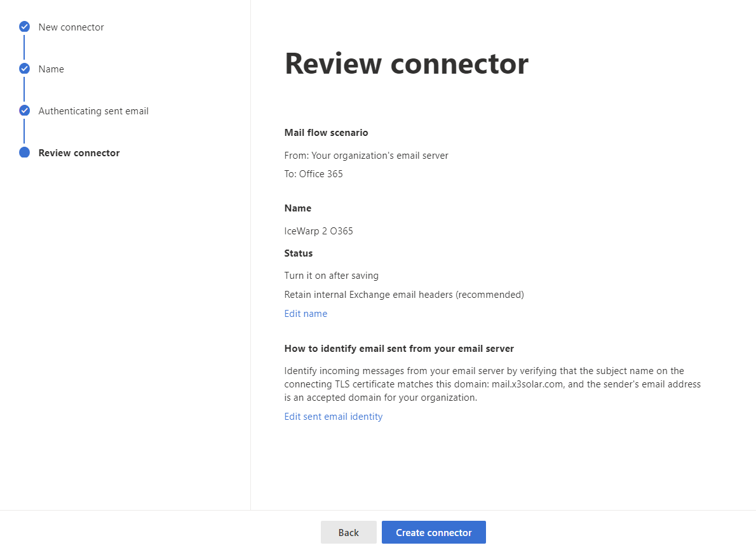Click the connector name 'IceWarp 2 O365'

click(319, 231)
